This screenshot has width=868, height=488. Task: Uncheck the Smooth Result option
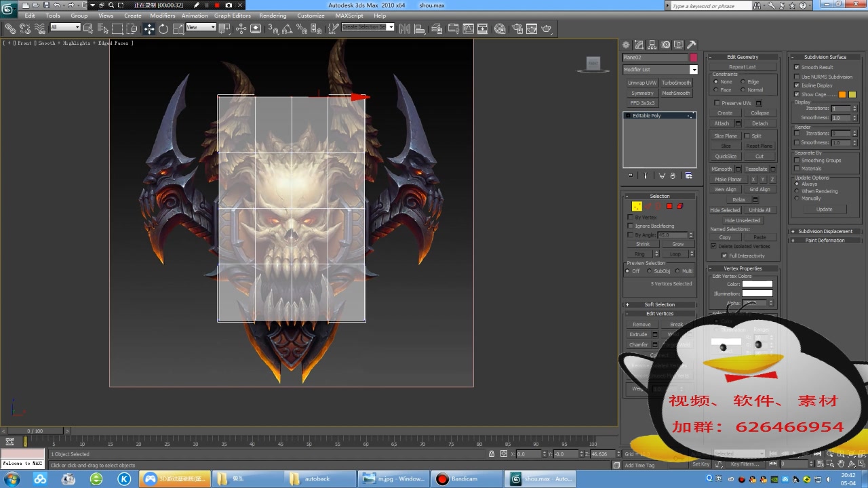797,68
